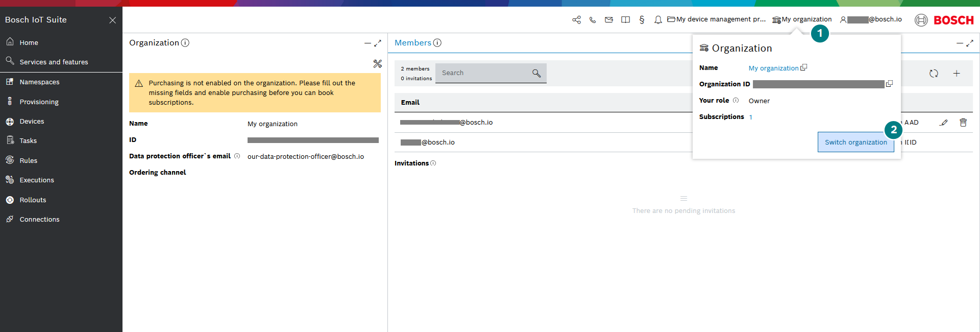
Task: Add a new member with plus icon
Action: pos(957,74)
